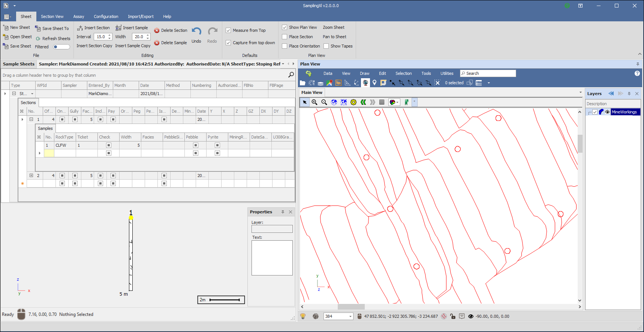Click the Undo arrow icon
This screenshot has height=332, width=644.
tap(196, 31)
